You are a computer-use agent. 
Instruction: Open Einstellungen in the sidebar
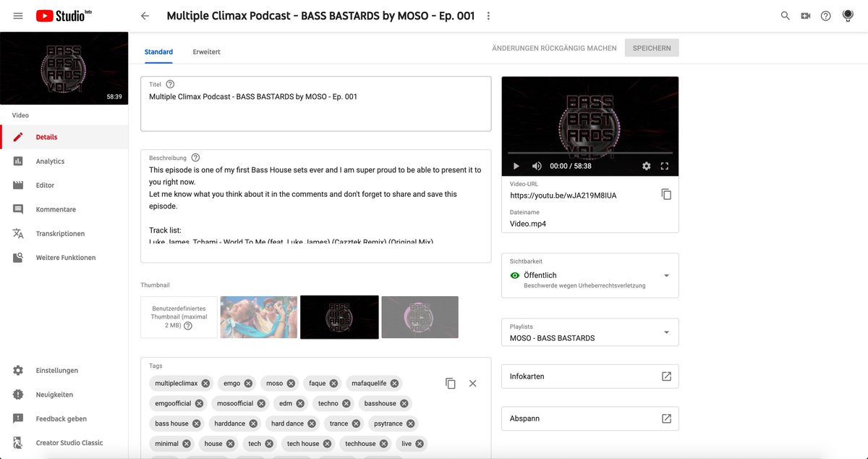coord(64,371)
